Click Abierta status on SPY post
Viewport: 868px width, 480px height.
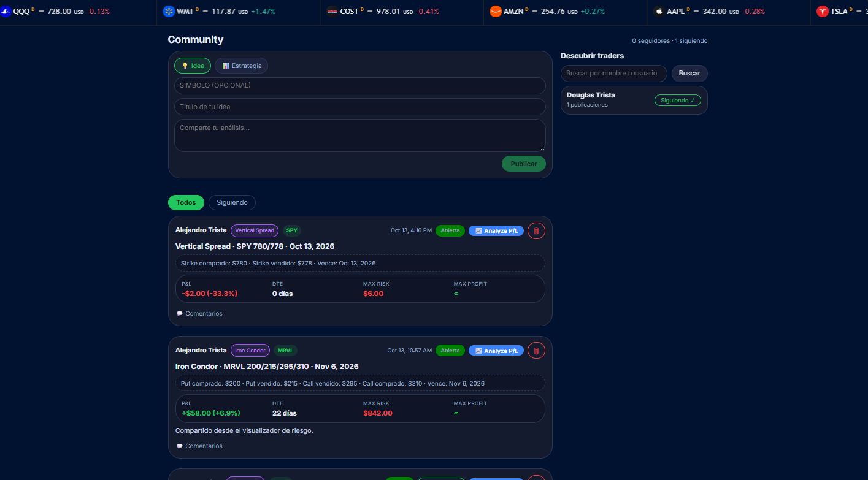pos(450,230)
